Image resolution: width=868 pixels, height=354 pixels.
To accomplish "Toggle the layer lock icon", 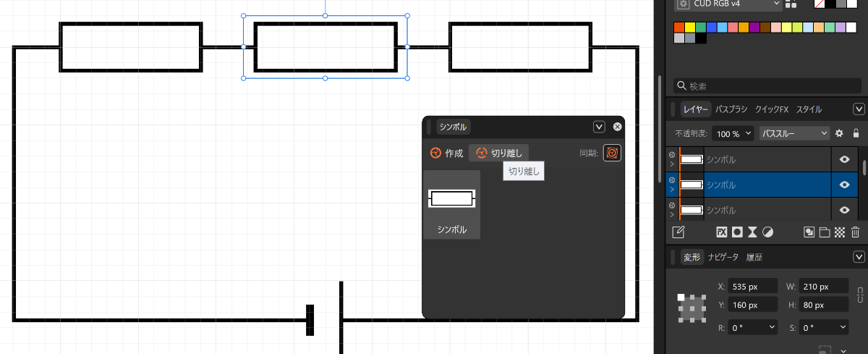I will click(856, 133).
